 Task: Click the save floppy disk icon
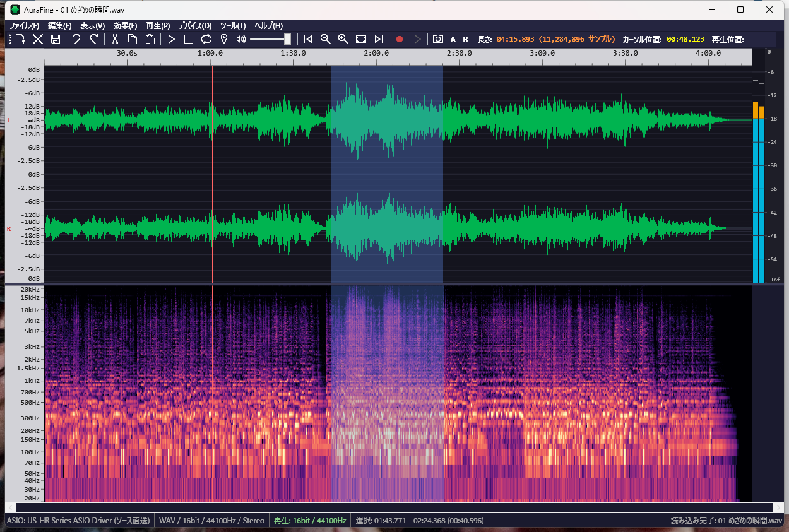[x=56, y=39]
